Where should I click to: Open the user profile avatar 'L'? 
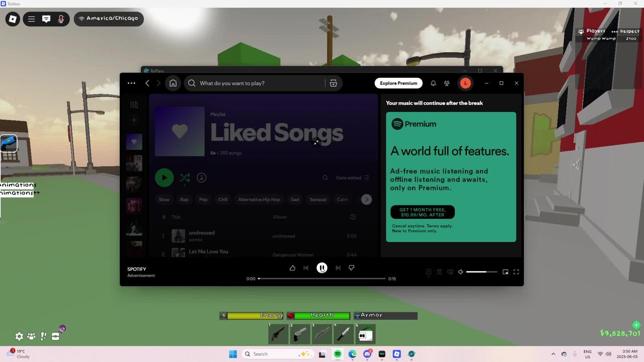tap(465, 83)
